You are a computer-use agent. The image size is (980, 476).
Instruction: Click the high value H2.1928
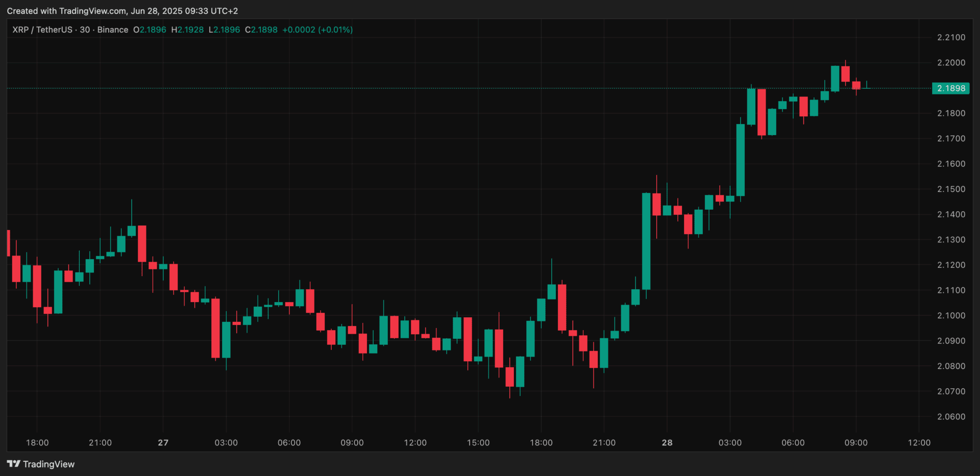coord(188,30)
